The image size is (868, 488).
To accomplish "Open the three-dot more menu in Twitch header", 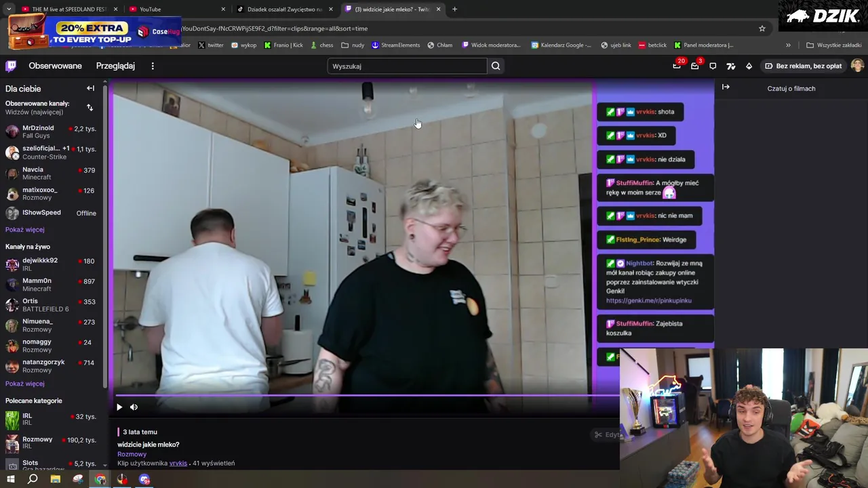I will coord(153,66).
